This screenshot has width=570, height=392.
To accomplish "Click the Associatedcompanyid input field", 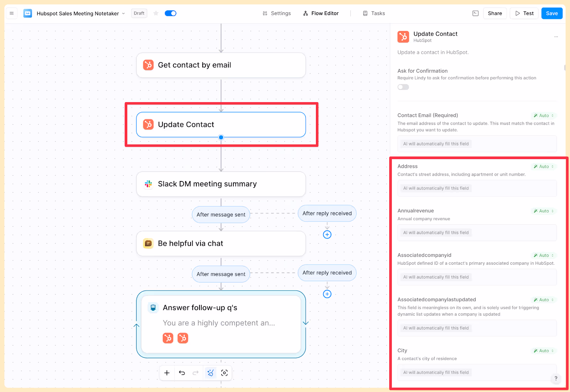I will (x=477, y=277).
